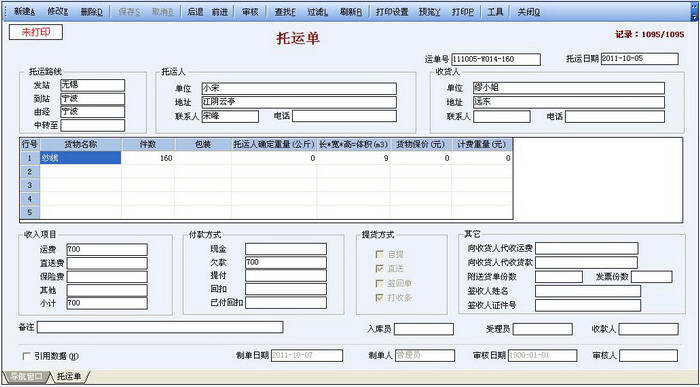The image size is (700, 387).
Task: Toggle the 签回单 checkbox
Action: [x=380, y=283]
